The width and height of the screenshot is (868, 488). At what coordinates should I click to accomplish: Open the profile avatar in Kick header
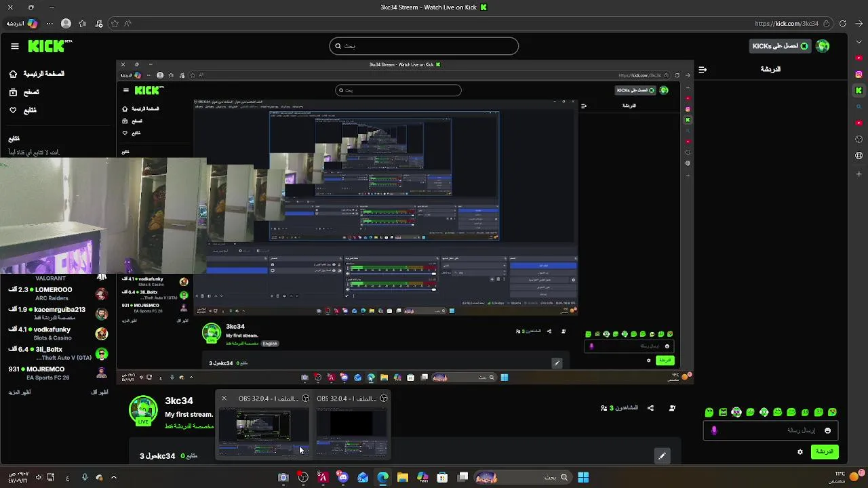pos(823,46)
